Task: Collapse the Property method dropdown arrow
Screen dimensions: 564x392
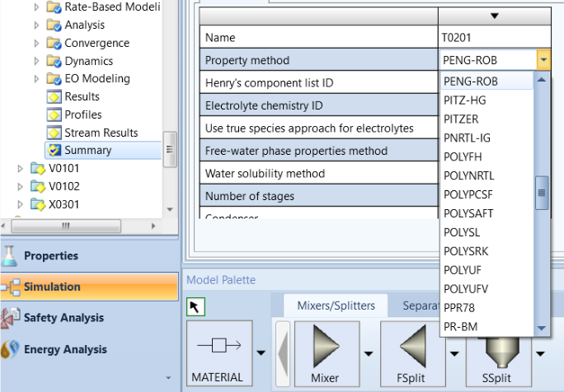Action: coord(543,60)
